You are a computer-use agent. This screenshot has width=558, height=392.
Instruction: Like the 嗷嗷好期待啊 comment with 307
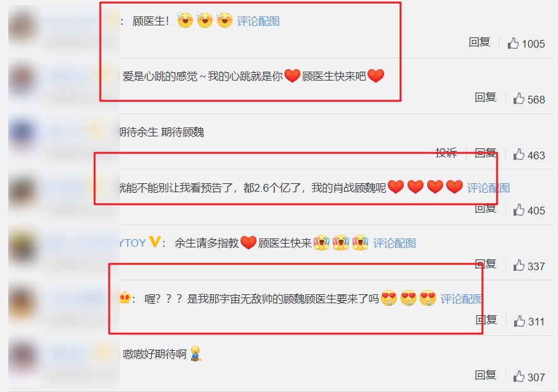[x=519, y=376]
